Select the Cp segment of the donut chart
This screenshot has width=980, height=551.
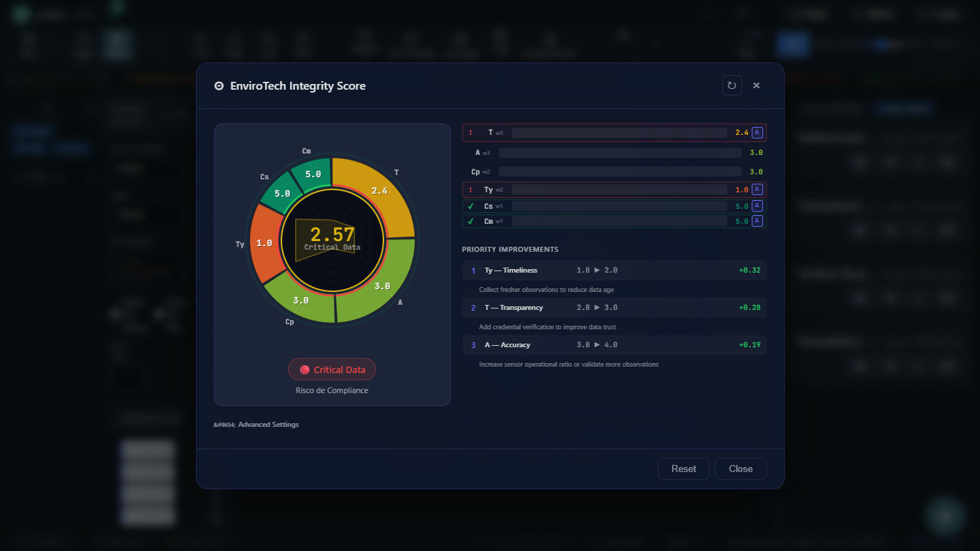301,300
